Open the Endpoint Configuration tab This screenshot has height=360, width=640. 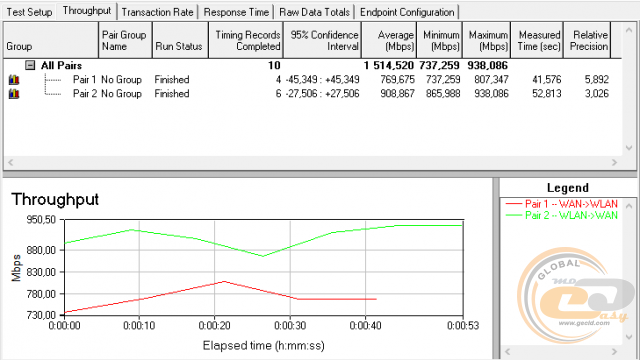(x=407, y=12)
